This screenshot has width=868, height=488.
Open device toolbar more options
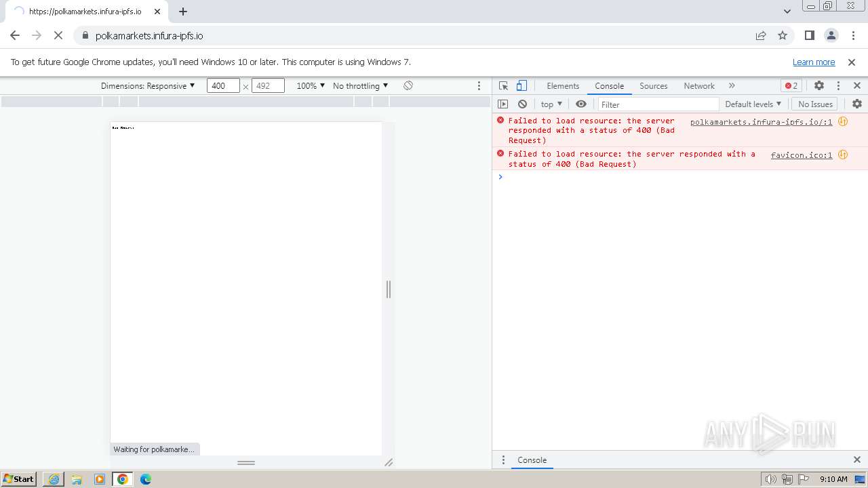click(x=479, y=85)
